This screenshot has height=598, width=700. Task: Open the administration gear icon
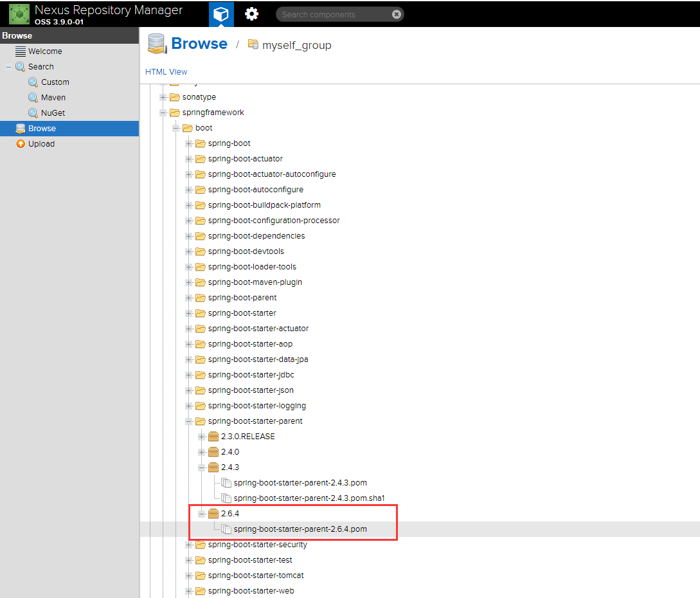pyautogui.click(x=252, y=14)
